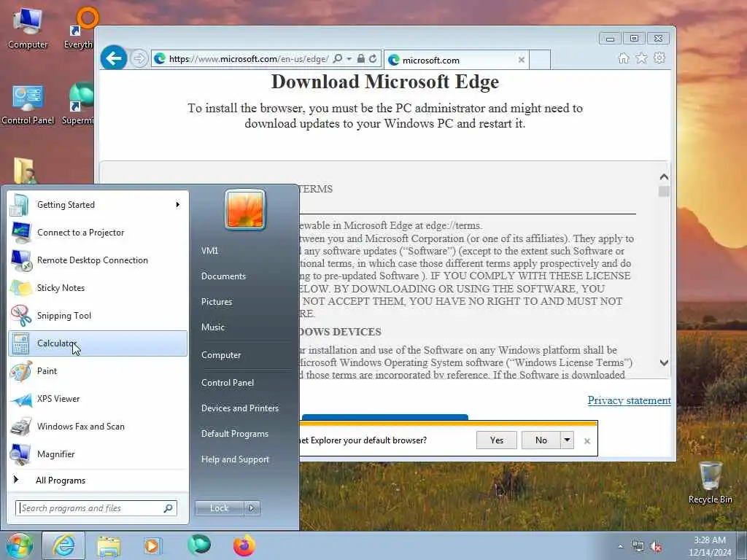Open the Snipping Tool entry

tap(98, 316)
